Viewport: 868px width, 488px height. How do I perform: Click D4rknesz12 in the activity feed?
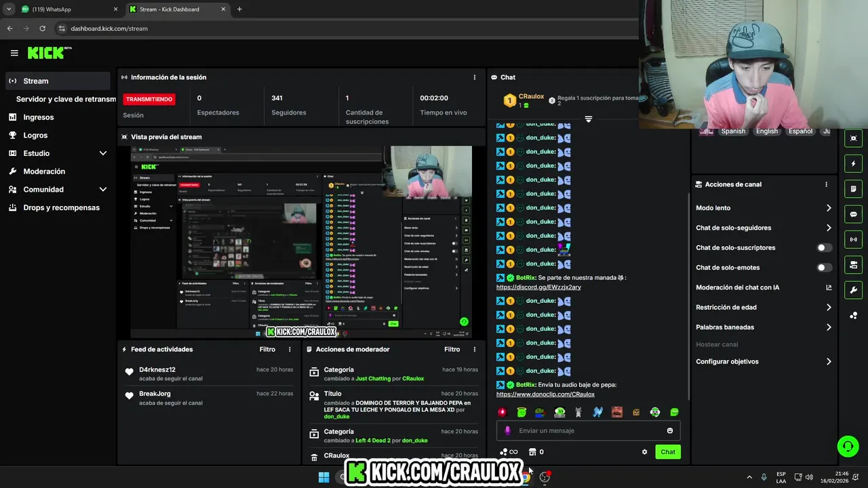pos(157,370)
